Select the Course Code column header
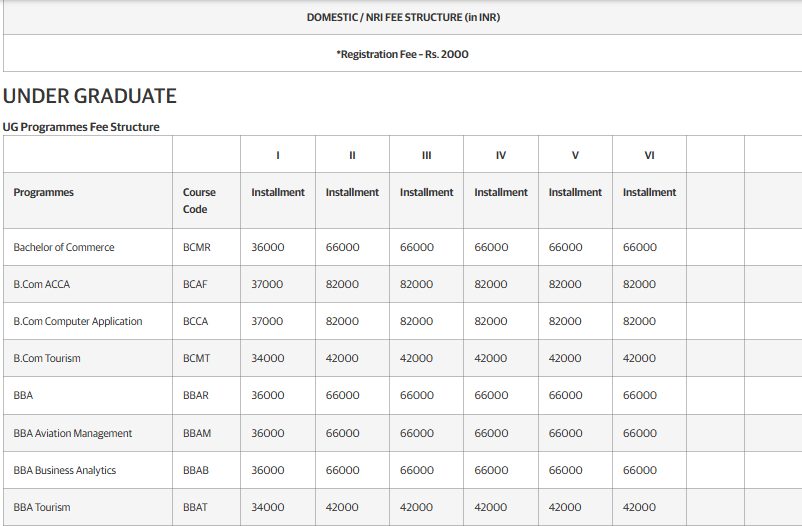Image resolution: width=802 pixels, height=526 pixels. [199, 200]
